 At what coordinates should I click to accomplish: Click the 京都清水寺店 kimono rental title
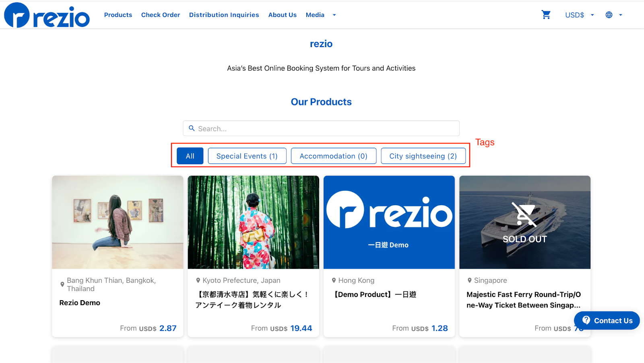252,300
